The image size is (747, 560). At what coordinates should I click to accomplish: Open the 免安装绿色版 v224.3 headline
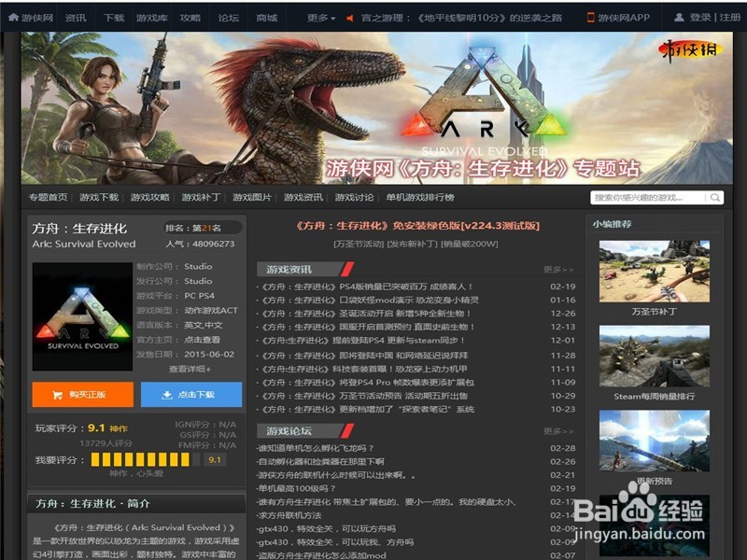pos(417,225)
